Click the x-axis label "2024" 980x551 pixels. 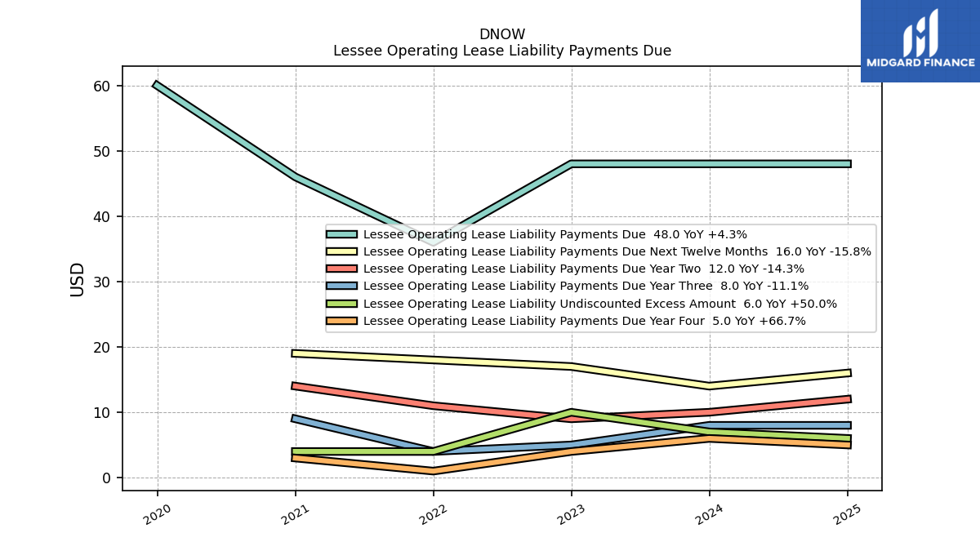(709, 514)
